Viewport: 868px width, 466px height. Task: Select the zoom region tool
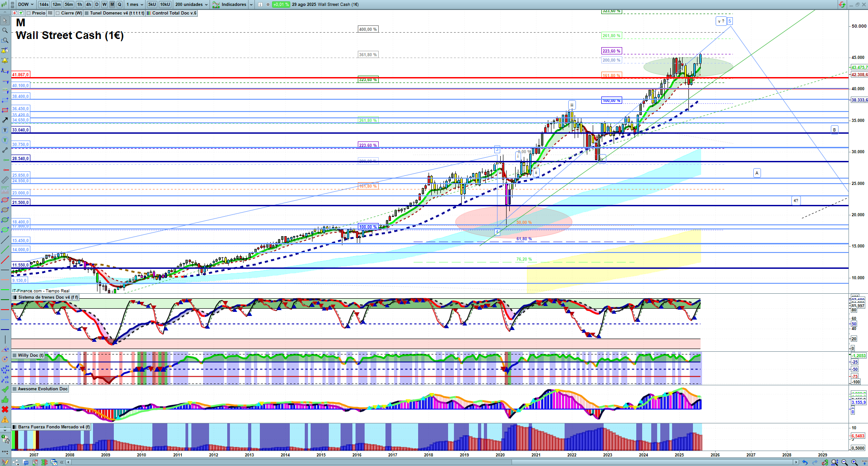click(x=5, y=40)
